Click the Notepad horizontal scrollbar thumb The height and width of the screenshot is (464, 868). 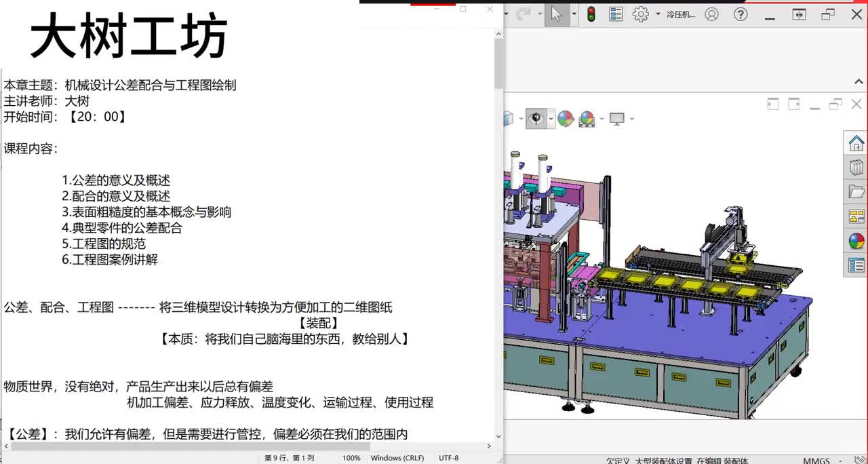point(191,446)
